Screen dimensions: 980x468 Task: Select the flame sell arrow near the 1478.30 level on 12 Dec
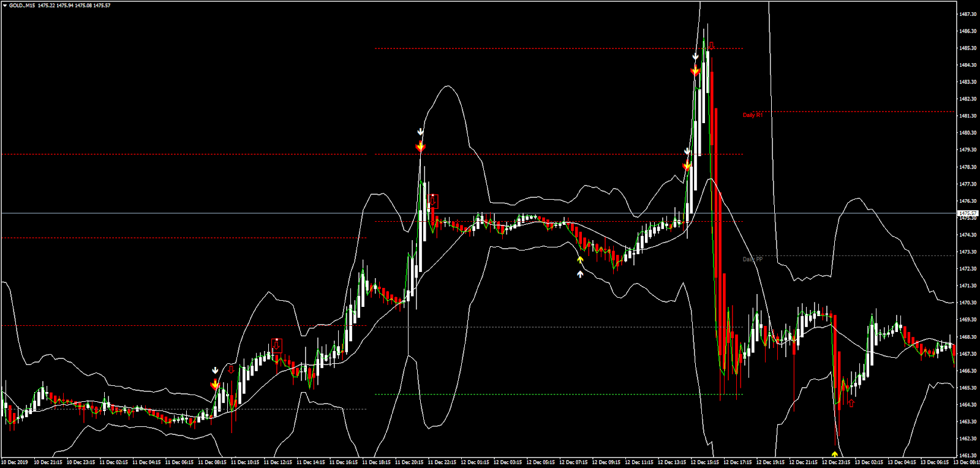click(x=687, y=165)
